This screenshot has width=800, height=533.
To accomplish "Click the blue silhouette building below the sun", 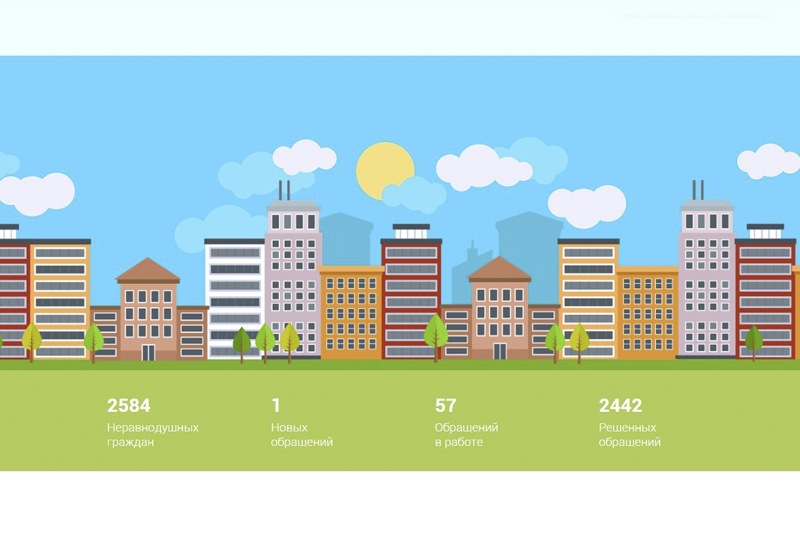I will (347, 238).
